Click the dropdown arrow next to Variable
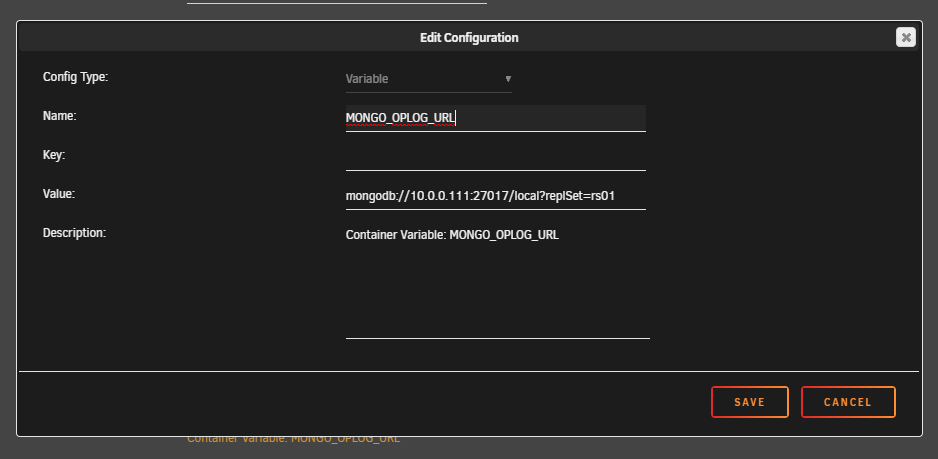The height and width of the screenshot is (459, 938). (x=508, y=79)
